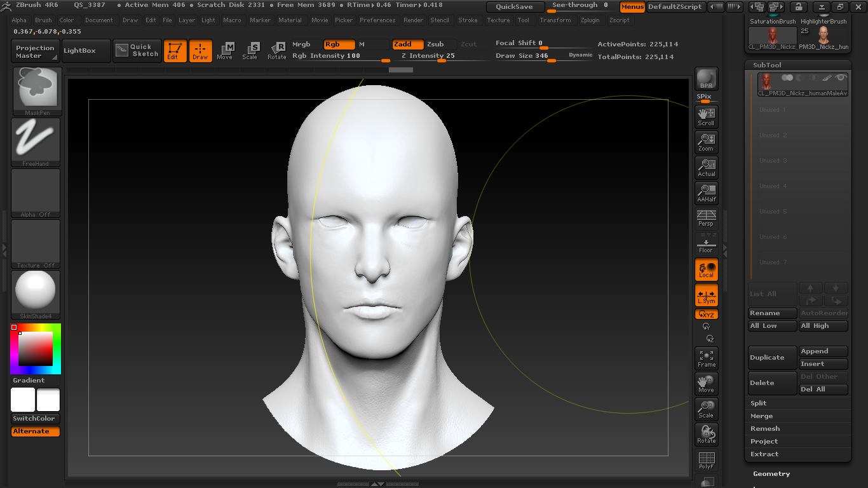Open the Zplugin menu
The height and width of the screenshot is (488, 868).
click(590, 20)
